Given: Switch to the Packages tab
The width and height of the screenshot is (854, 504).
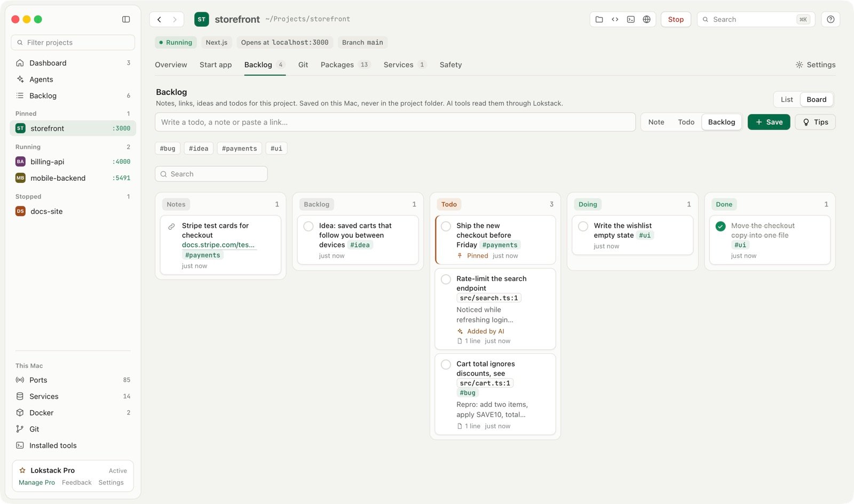Looking at the screenshot, I should coord(345,65).
